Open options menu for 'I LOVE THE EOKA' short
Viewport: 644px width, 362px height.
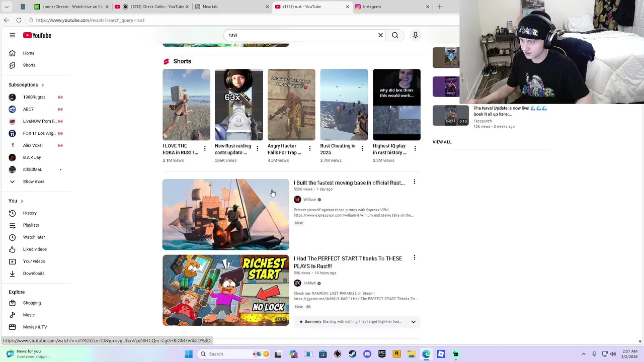pos(205,148)
